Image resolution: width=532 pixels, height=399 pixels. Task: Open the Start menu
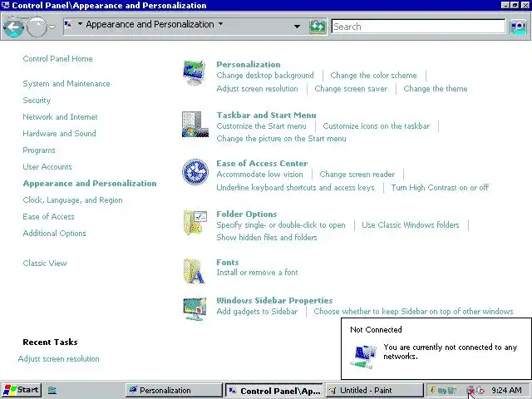pos(22,390)
